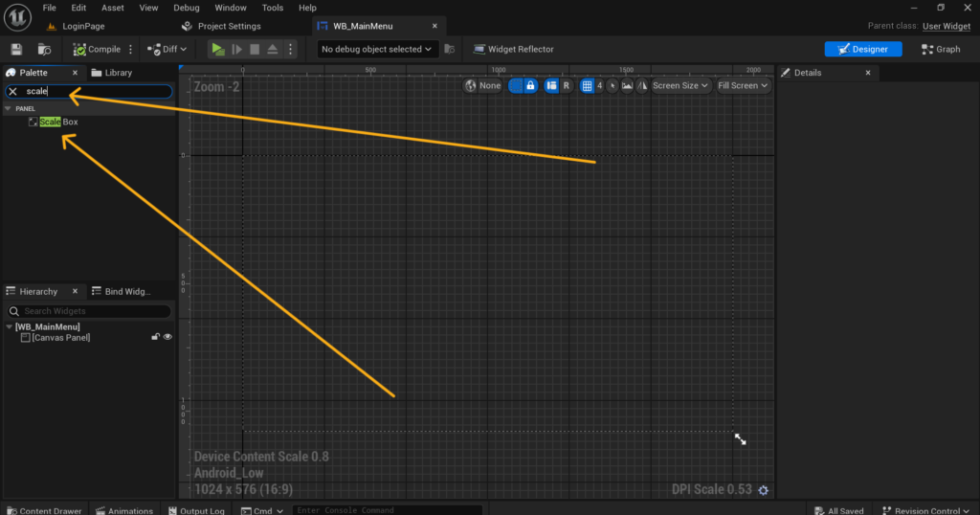Click the cursor selection mode icon
Screen dimensions: 980x515
coord(612,85)
